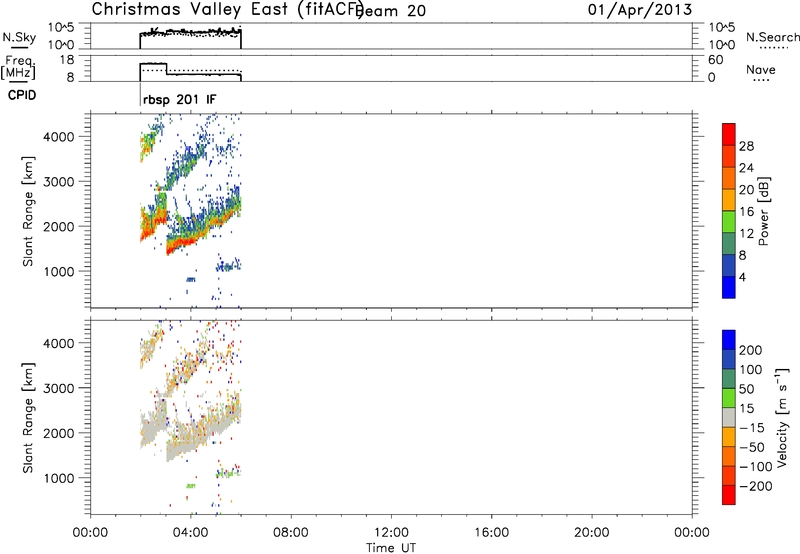
Task: Click the '20:00' time tick label
Action: point(591,533)
